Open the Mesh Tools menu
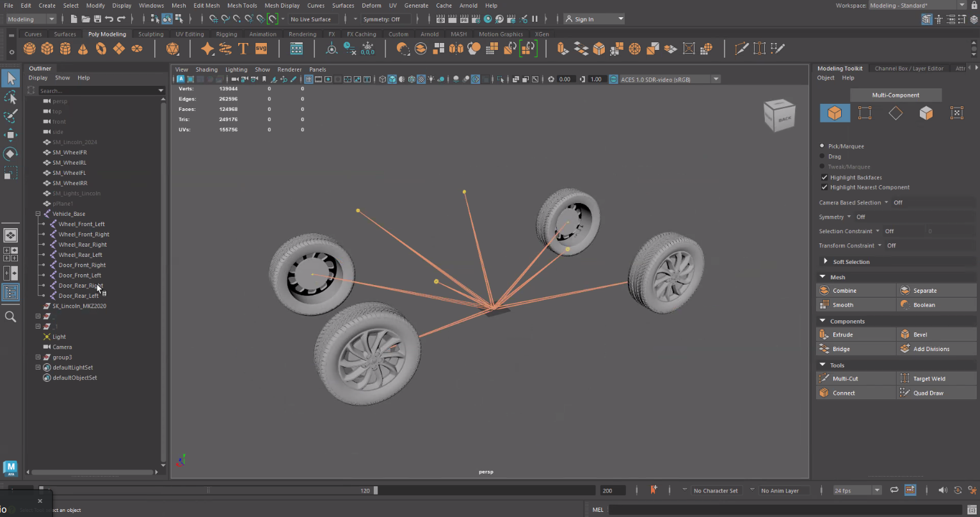This screenshot has height=517, width=980. (x=241, y=5)
